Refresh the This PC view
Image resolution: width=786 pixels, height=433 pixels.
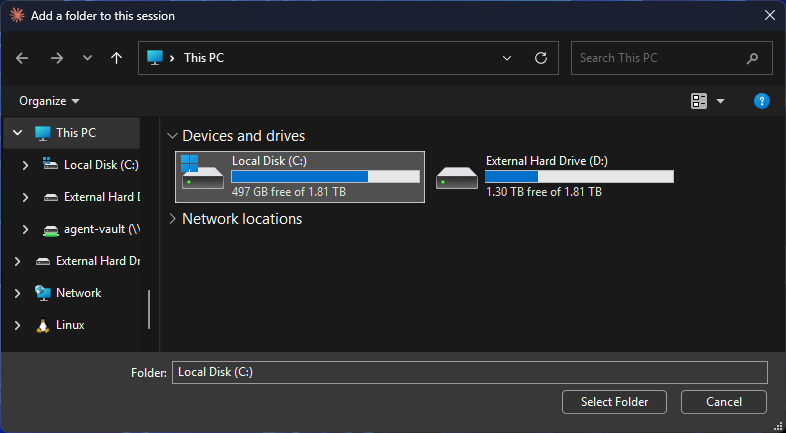click(540, 58)
